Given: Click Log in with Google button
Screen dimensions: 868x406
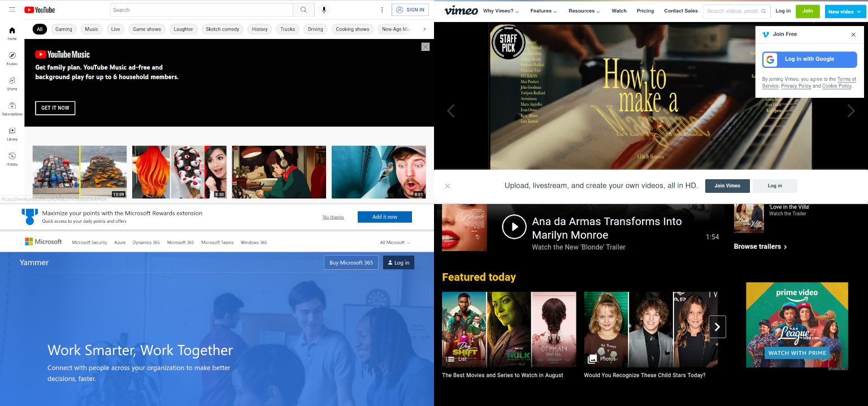Looking at the screenshot, I should pyautogui.click(x=809, y=59).
